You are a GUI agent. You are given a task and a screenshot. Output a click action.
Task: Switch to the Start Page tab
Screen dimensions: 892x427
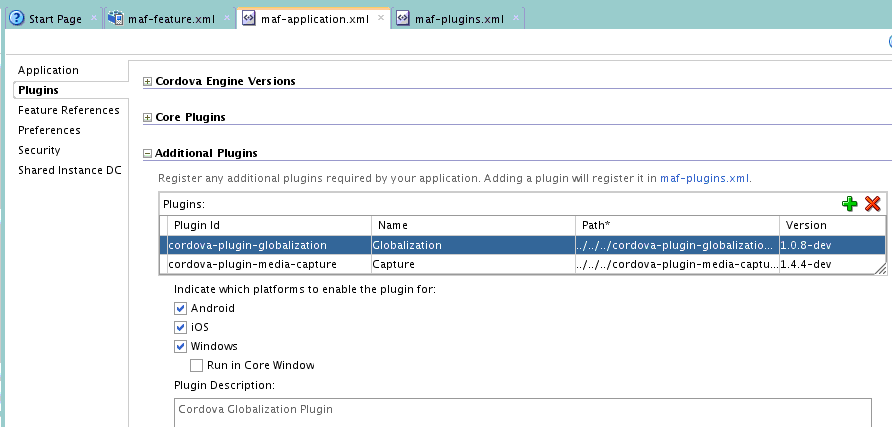pos(55,19)
